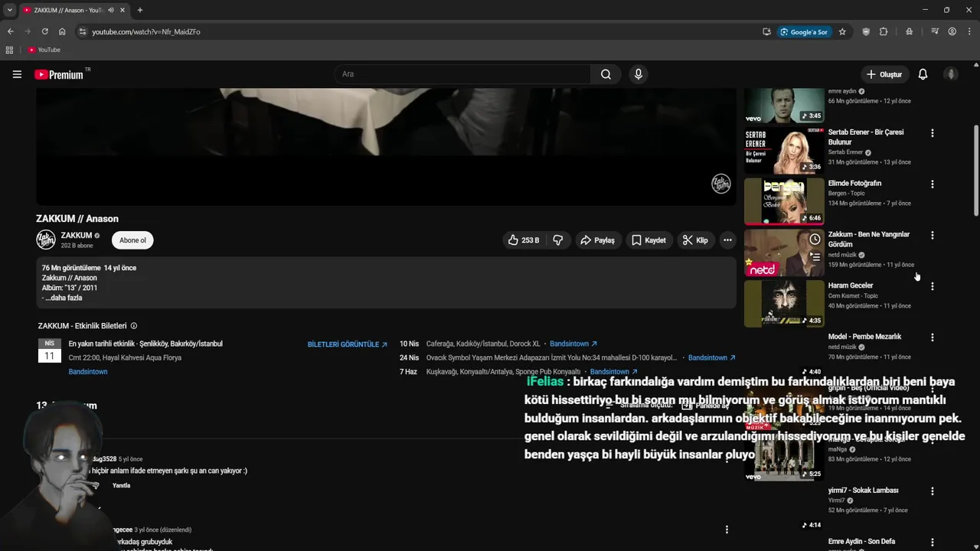Click the page vertical scrollbar
Viewport: 980px width, 551px height.
tap(975, 170)
